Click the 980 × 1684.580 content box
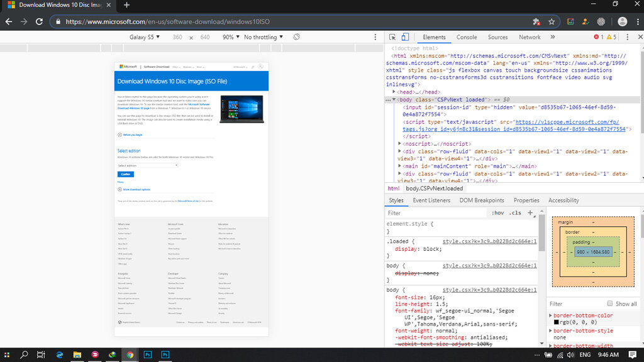 [x=592, y=252]
